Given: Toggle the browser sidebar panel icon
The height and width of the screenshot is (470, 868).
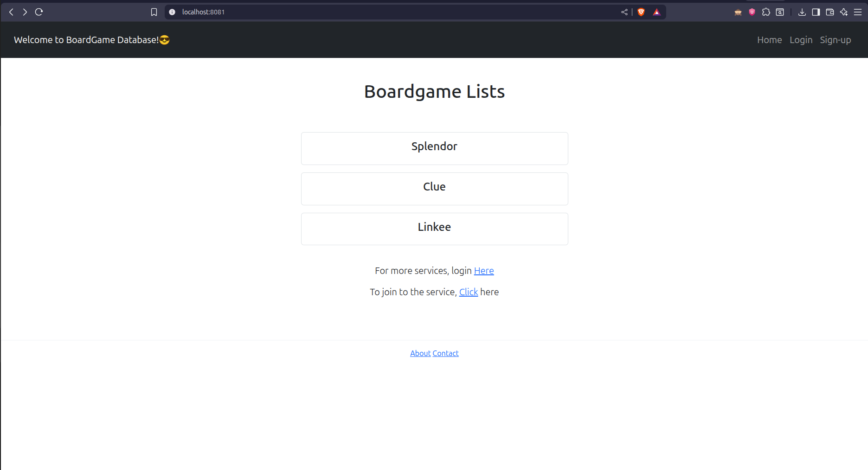Looking at the screenshot, I should click(x=816, y=12).
